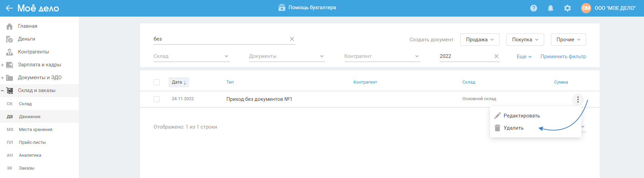Image resolution: width=644 pixels, height=178 pixels.
Task: Click the orange OM account avatar
Action: tap(586, 8)
